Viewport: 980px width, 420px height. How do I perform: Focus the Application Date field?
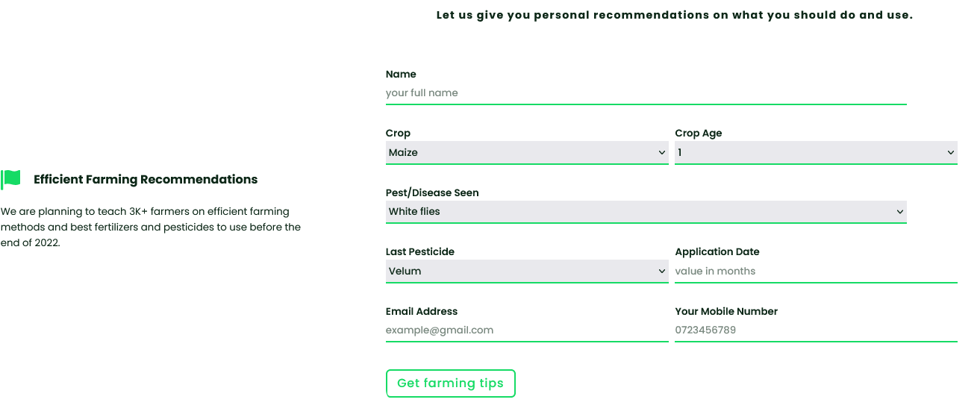tap(815, 272)
